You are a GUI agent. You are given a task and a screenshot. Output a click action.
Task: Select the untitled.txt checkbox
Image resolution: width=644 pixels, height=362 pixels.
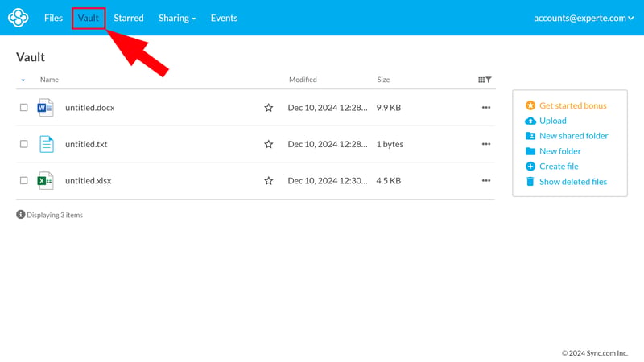coord(24,145)
